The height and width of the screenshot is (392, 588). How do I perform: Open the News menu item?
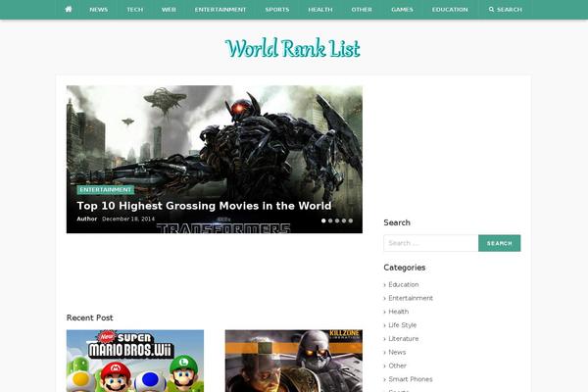coord(99,10)
